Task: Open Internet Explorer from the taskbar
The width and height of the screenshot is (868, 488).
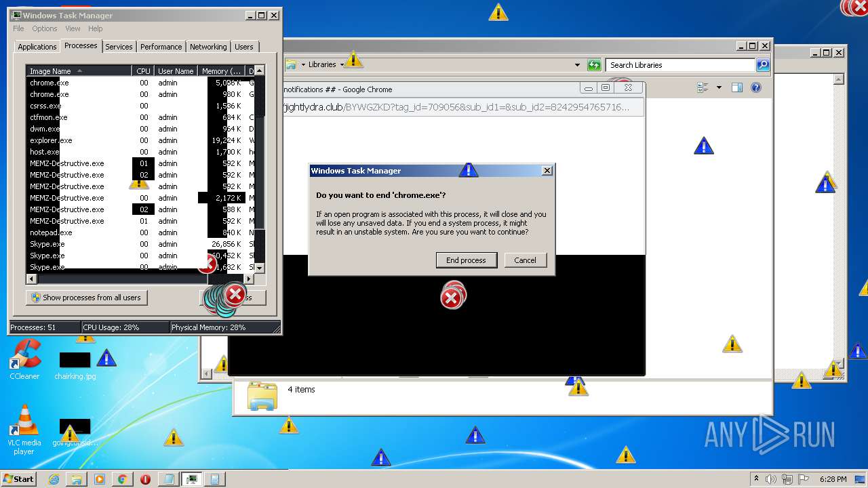Action: 54,479
